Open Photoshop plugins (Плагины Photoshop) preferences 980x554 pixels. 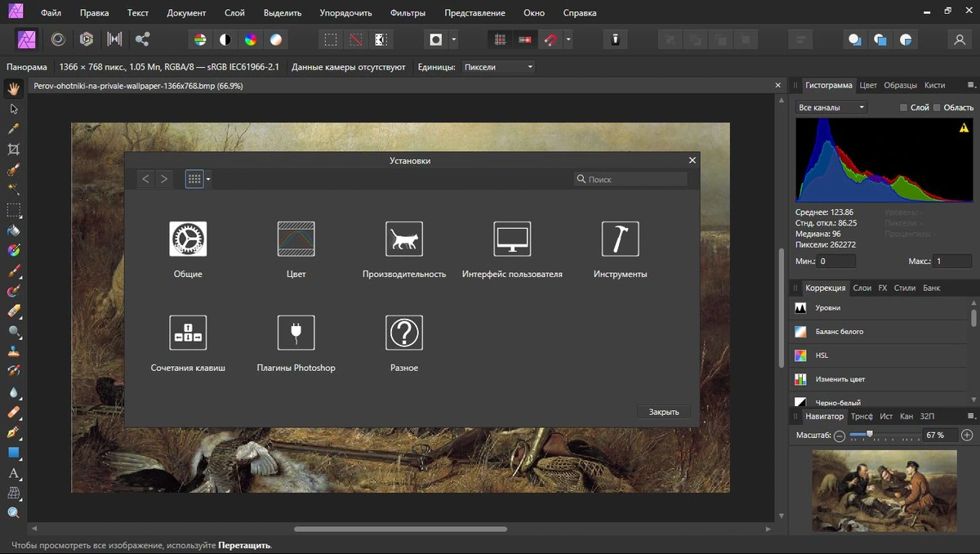pyautogui.click(x=296, y=343)
